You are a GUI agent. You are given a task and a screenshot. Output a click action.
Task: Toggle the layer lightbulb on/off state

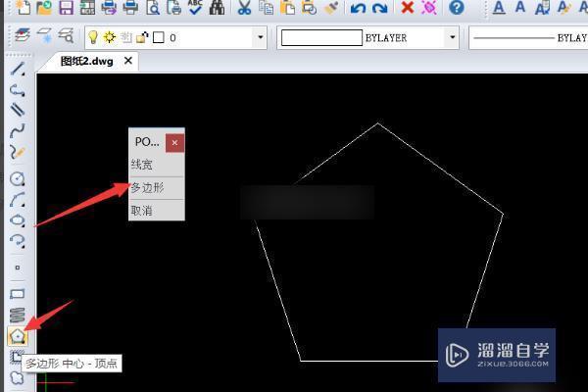[x=93, y=37]
